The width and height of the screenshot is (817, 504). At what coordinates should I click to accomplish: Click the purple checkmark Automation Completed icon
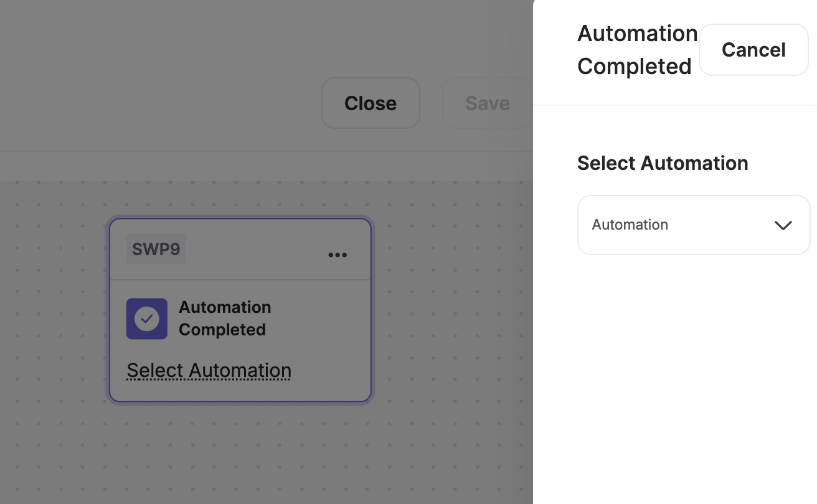pos(146,319)
